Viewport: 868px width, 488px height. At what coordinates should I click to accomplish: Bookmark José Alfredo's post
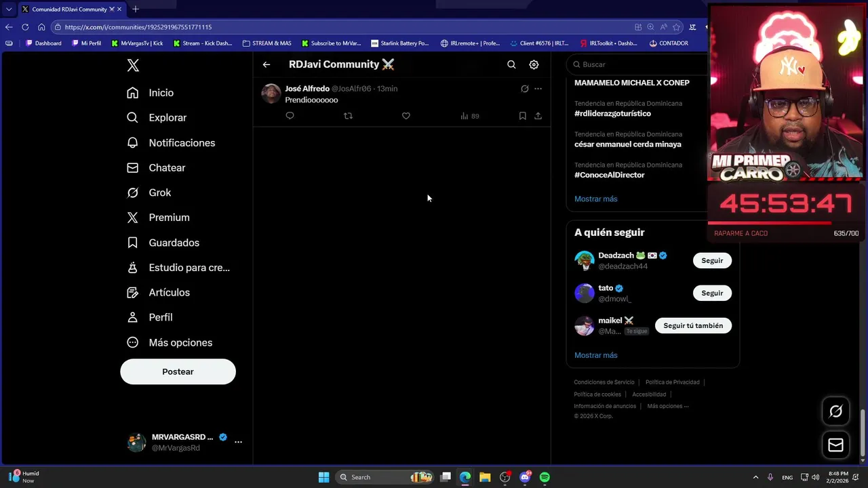point(522,116)
